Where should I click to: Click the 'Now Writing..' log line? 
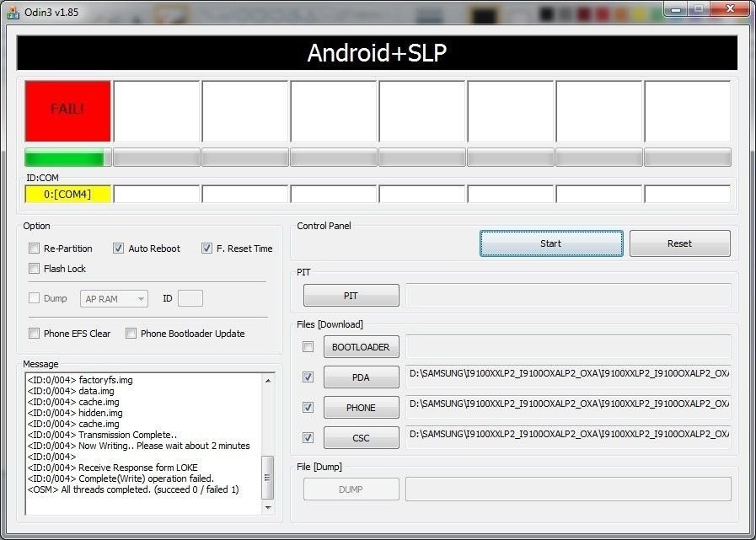point(139,446)
